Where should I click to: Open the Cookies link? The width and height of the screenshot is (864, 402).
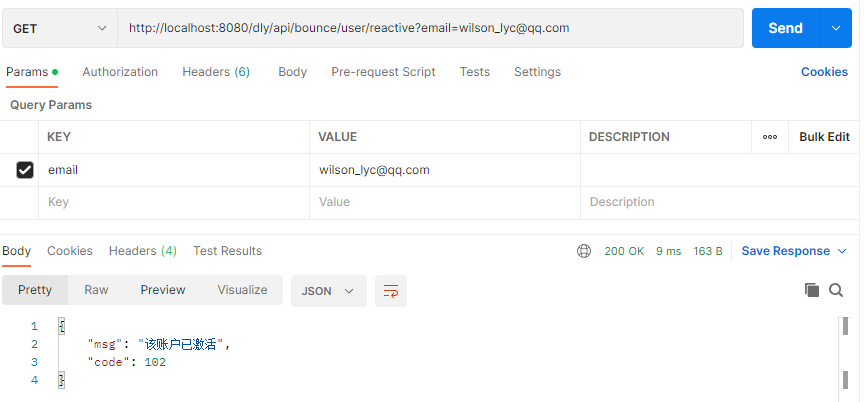coord(824,72)
